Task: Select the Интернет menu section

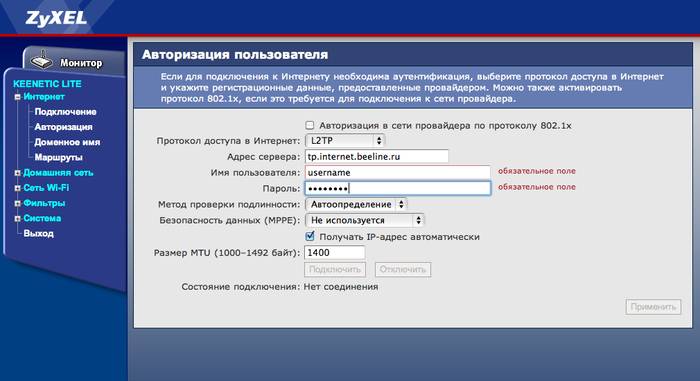Action: point(44,96)
